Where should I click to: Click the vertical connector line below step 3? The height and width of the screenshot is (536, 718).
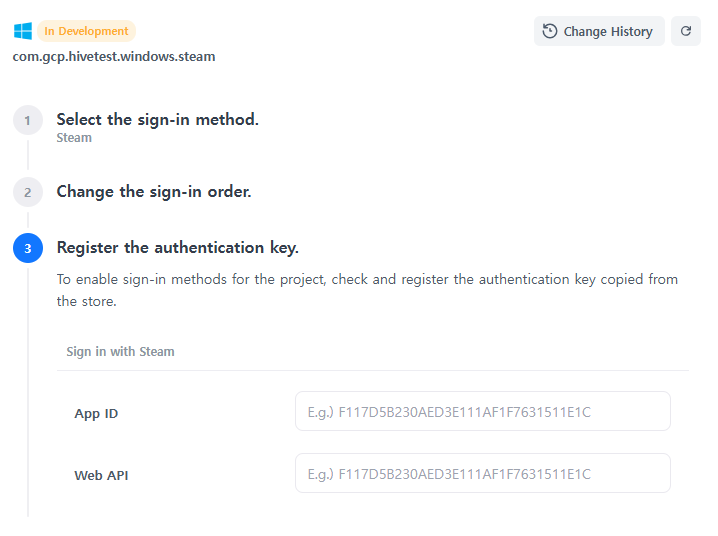point(28,400)
